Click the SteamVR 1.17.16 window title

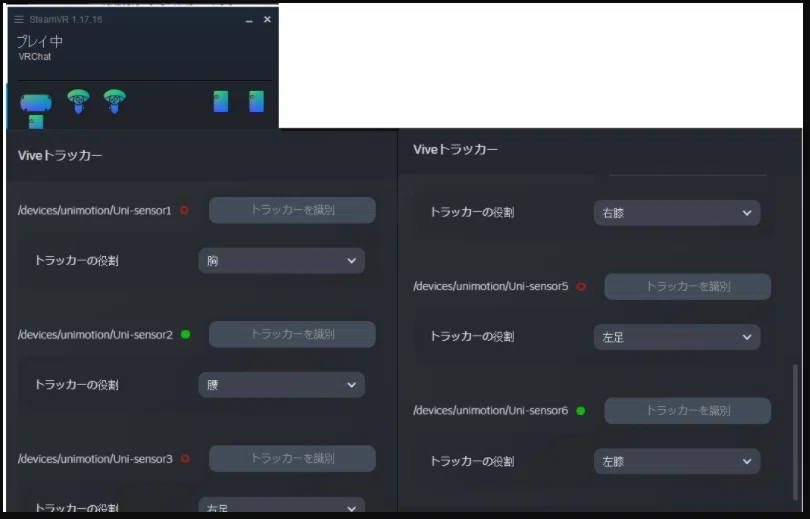(x=66, y=20)
